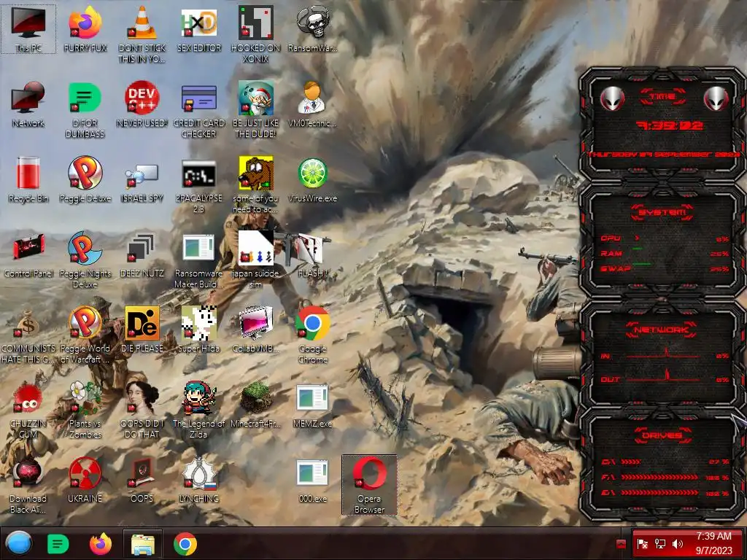This screenshot has width=747, height=560.
Task: Launch Firefox from the taskbar
Action: (101, 544)
